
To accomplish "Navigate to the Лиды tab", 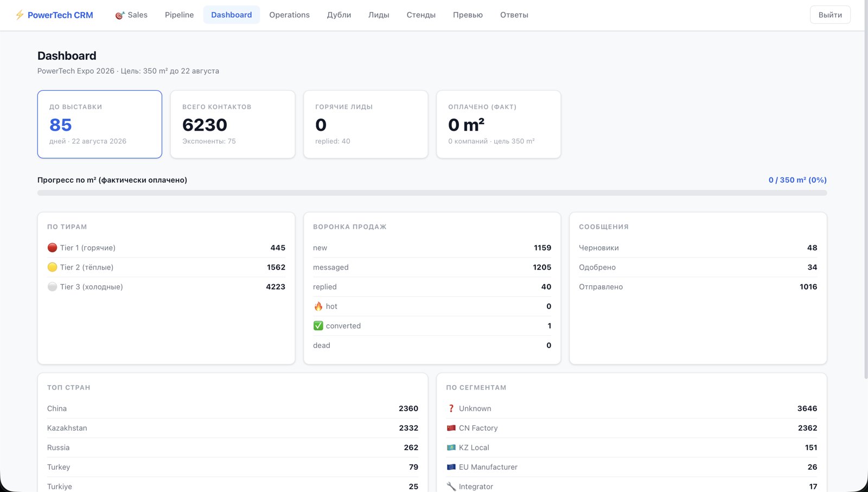I will (x=379, y=15).
